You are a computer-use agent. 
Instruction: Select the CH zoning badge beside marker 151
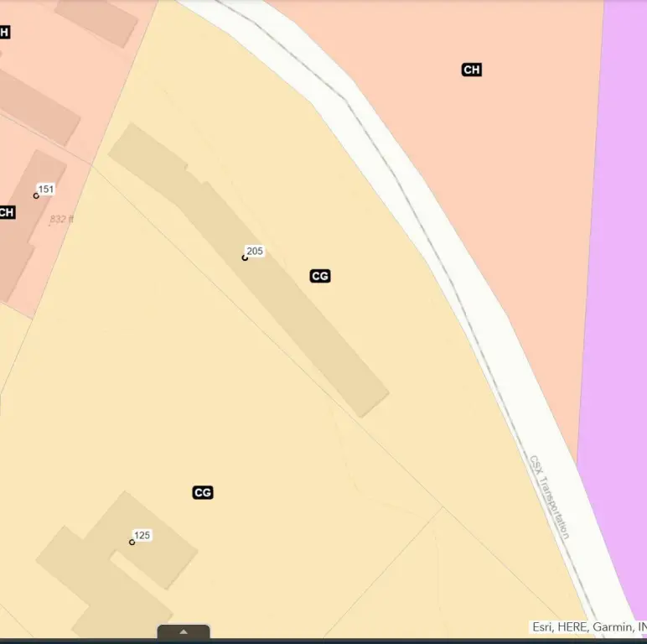coord(7,212)
